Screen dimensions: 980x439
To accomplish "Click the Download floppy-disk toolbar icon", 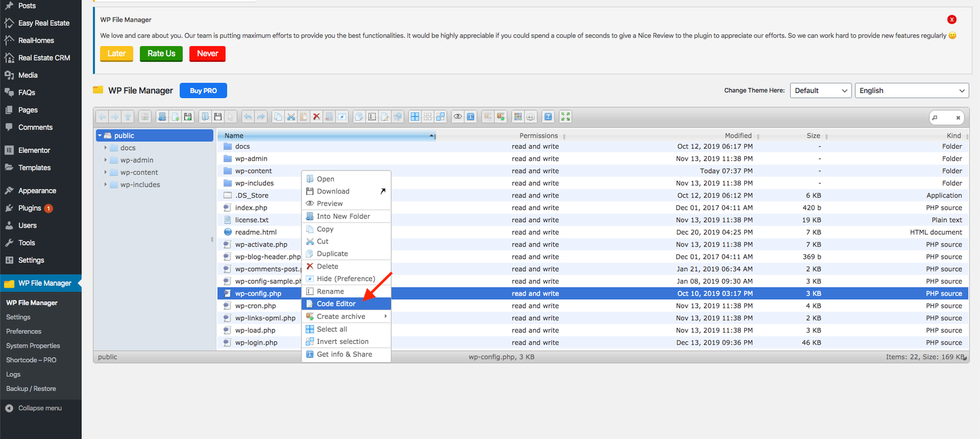I will (217, 116).
